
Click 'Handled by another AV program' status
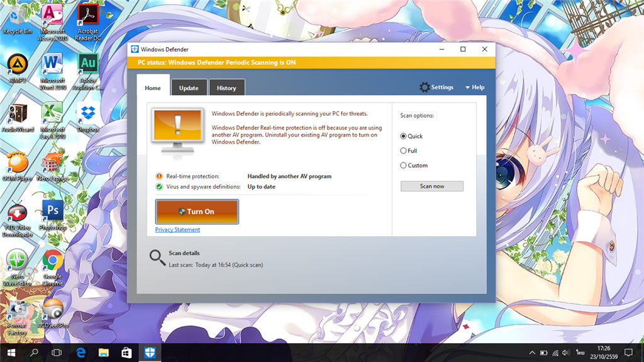(x=289, y=176)
